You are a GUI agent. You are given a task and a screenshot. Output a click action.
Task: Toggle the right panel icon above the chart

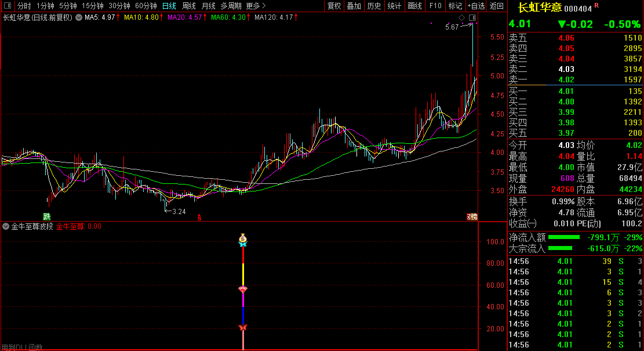click(x=472, y=18)
